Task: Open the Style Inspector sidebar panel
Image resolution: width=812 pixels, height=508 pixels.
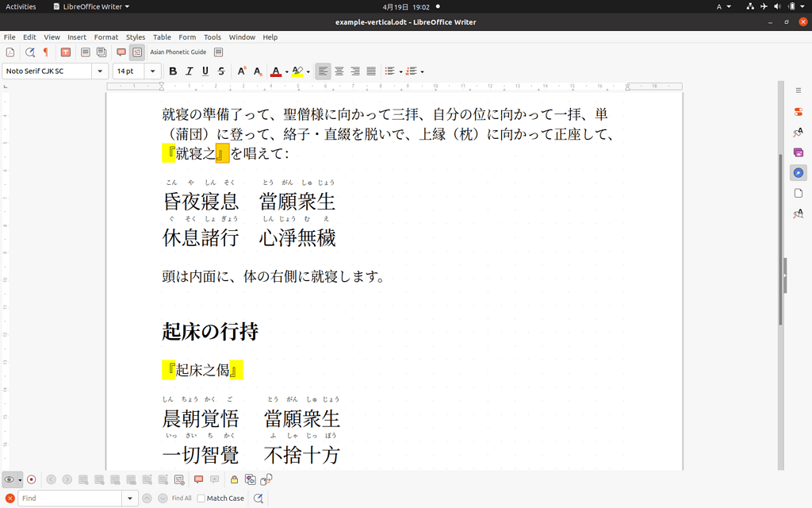Action: (x=799, y=213)
